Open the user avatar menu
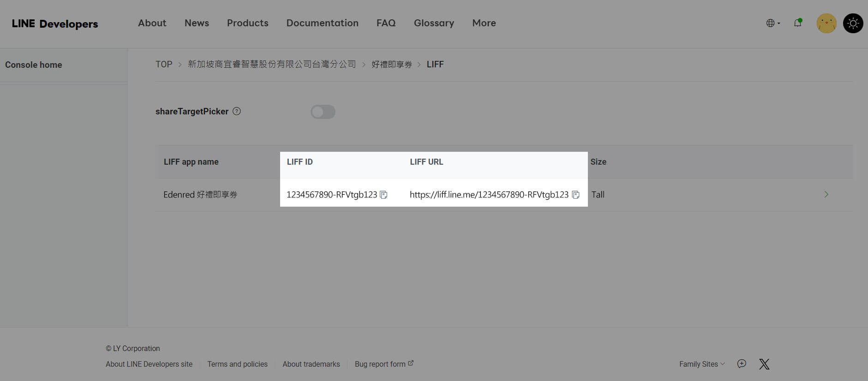The height and width of the screenshot is (381, 868). point(826,23)
